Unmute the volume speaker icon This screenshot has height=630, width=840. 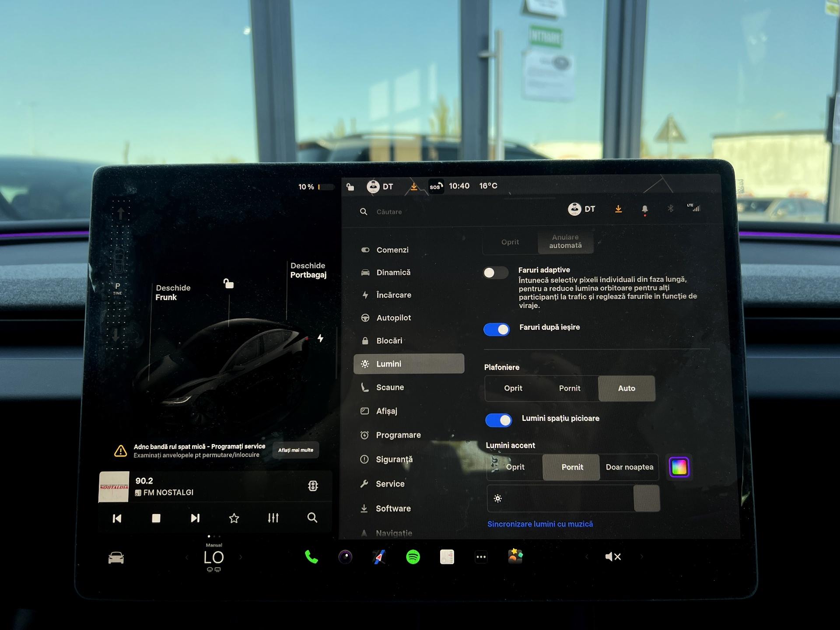612,557
